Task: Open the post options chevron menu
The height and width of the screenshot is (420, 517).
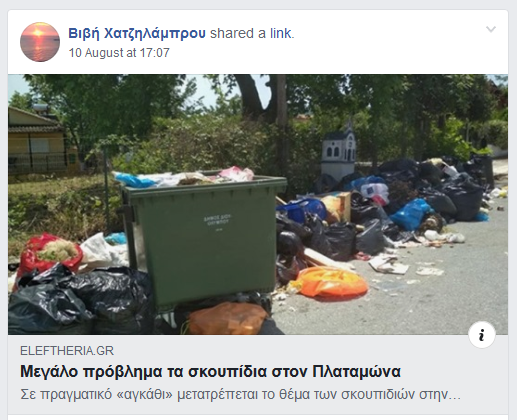Action: tap(491, 29)
